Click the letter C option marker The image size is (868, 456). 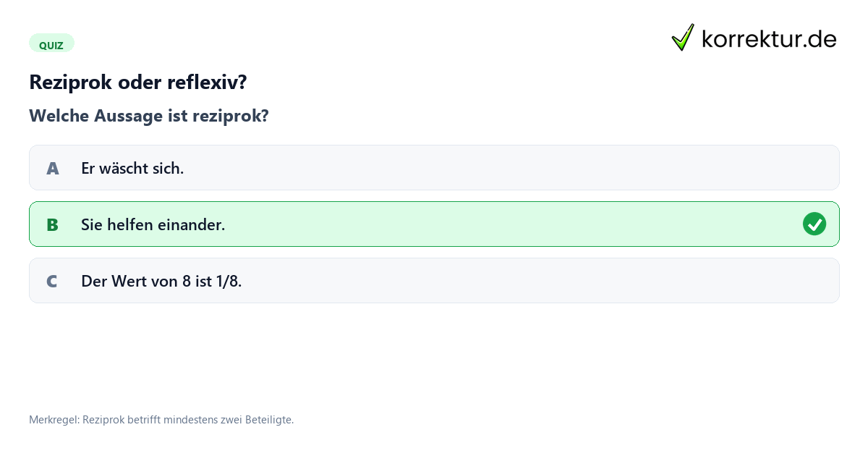[52, 282]
